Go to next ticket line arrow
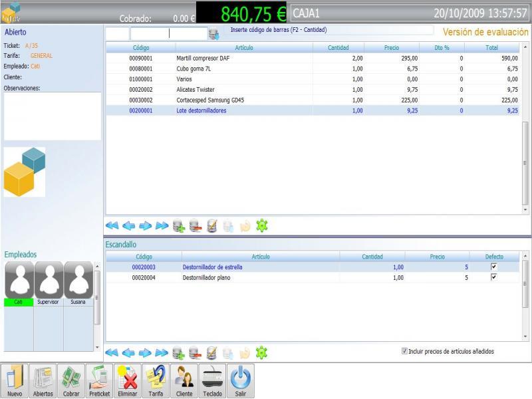Image resolution: width=532 pixels, height=399 pixels. tap(145, 225)
